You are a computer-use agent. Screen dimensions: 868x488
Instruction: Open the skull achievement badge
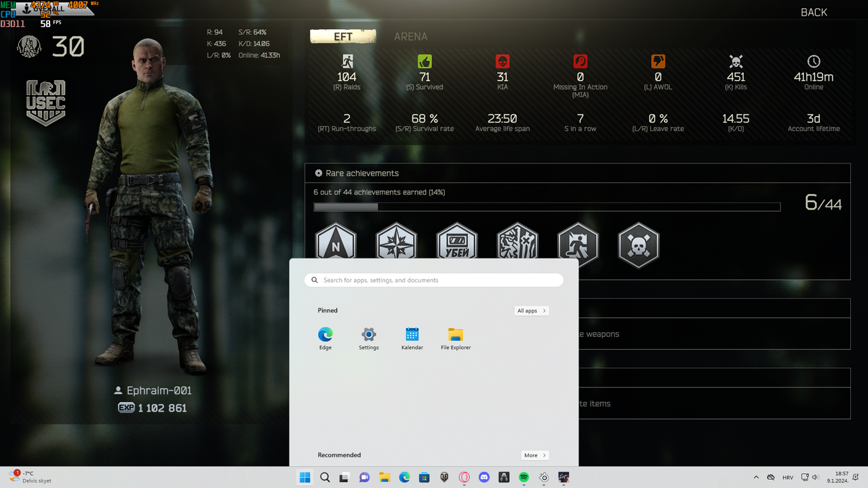pyautogui.click(x=638, y=245)
